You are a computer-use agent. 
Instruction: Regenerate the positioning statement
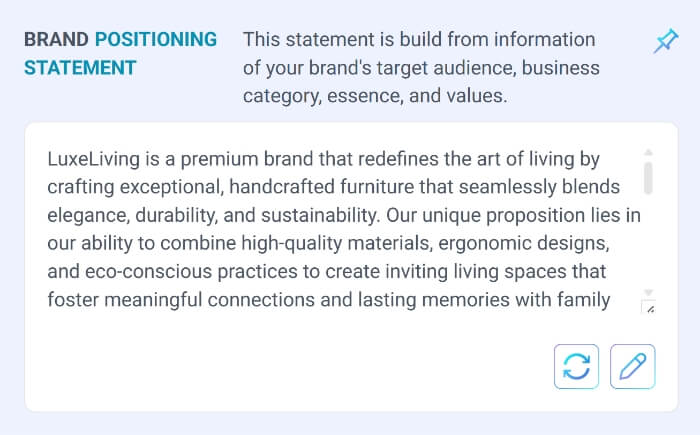point(576,366)
